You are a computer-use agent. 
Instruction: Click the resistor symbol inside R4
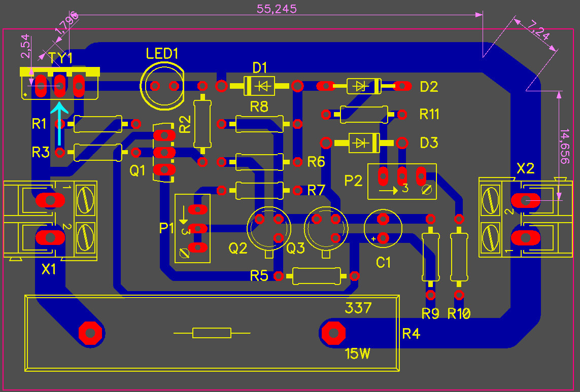pos(212,333)
